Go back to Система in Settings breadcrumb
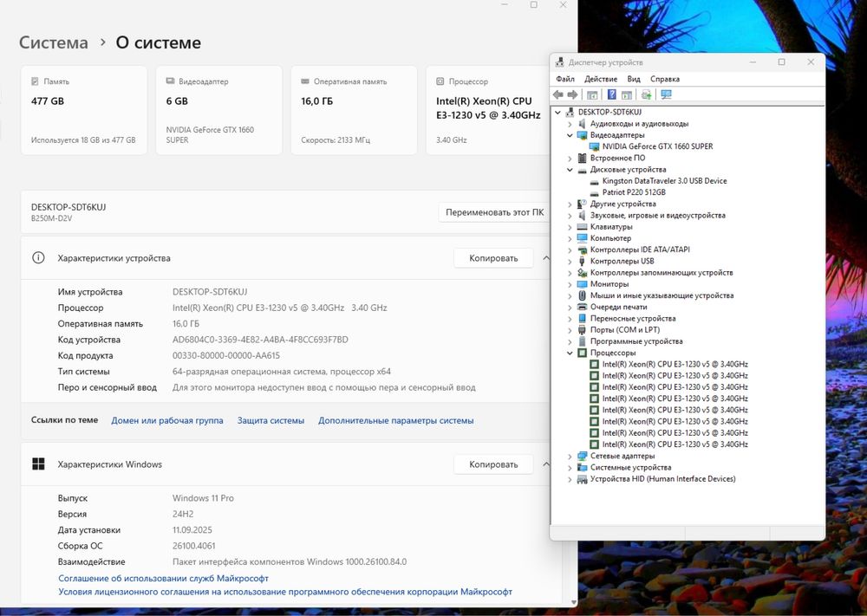Viewport: 867px width, 616px height. [x=54, y=42]
